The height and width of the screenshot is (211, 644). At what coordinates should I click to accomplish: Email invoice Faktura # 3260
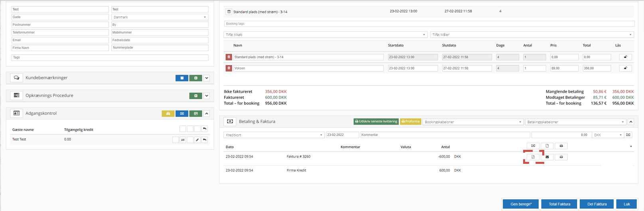pos(547,157)
